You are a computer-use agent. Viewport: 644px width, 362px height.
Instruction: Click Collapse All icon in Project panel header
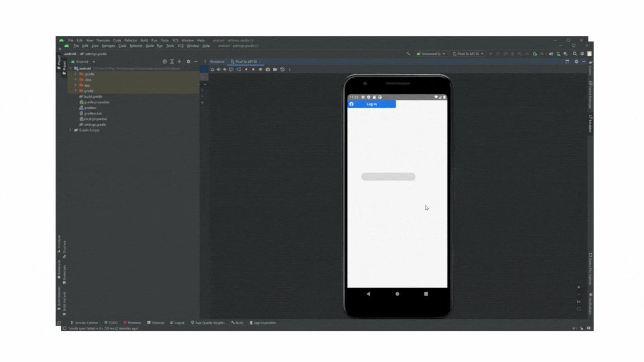pyautogui.click(x=179, y=61)
